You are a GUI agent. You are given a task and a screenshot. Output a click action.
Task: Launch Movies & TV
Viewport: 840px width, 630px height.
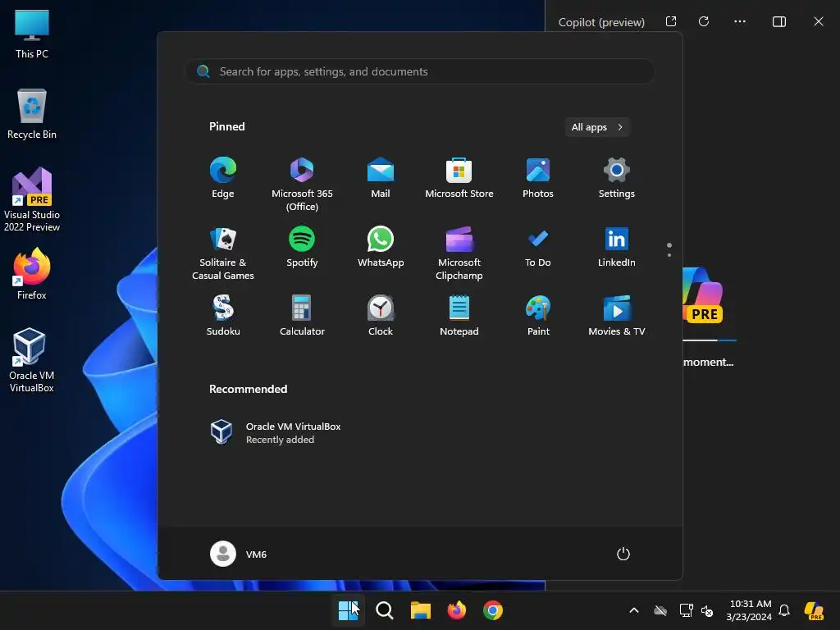coord(617,316)
